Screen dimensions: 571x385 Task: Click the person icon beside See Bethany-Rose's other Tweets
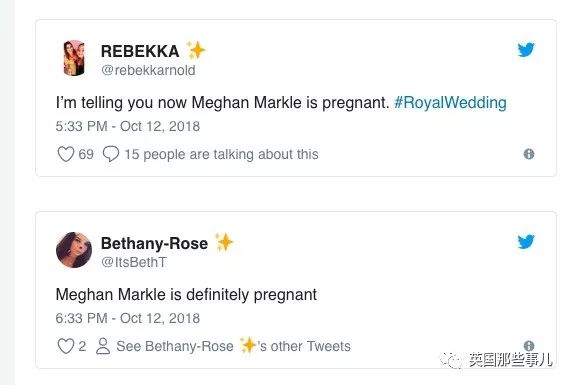[103, 346]
